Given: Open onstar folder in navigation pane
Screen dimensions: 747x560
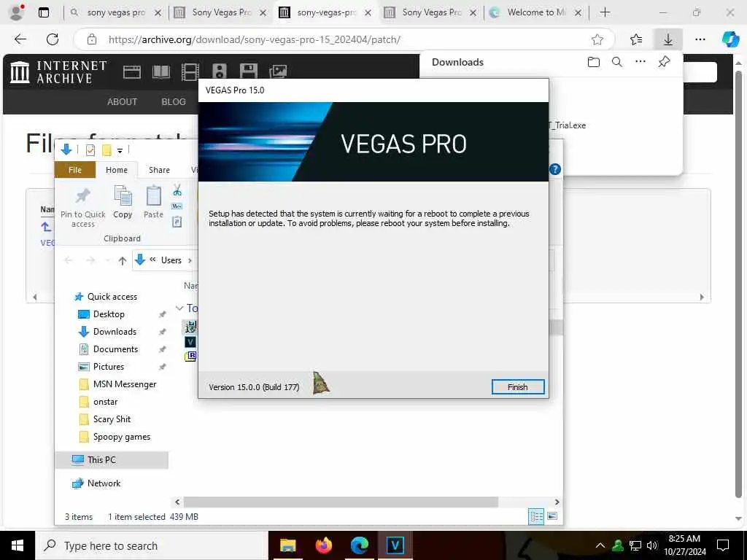Looking at the screenshot, I should [x=105, y=402].
